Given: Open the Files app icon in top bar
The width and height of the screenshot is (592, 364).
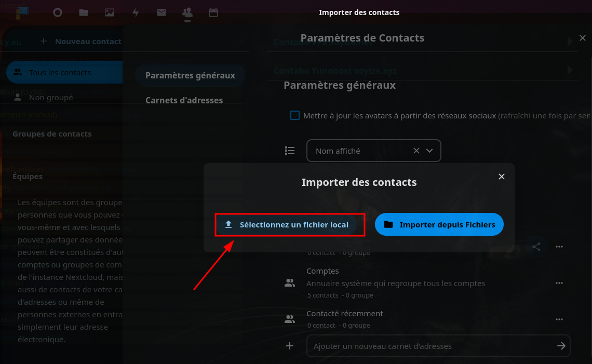Looking at the screenshot, I should coord(84,12).
